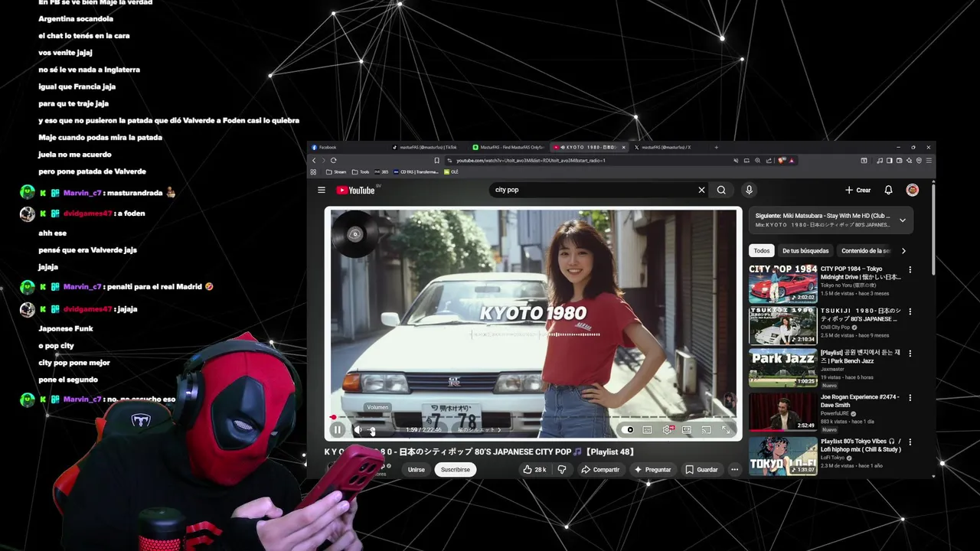Pause the playing video
This screenshot has width=980, height=551.
click(337, 429)
